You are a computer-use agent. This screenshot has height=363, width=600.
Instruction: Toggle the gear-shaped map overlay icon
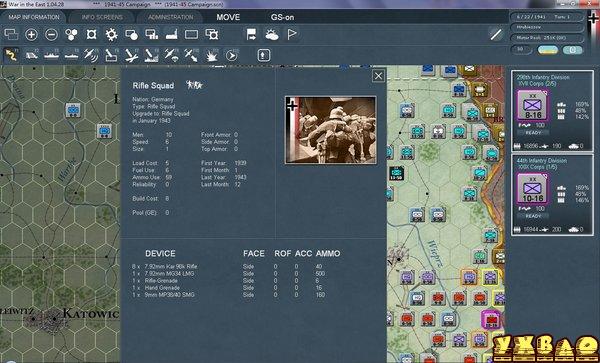(111, 35)
